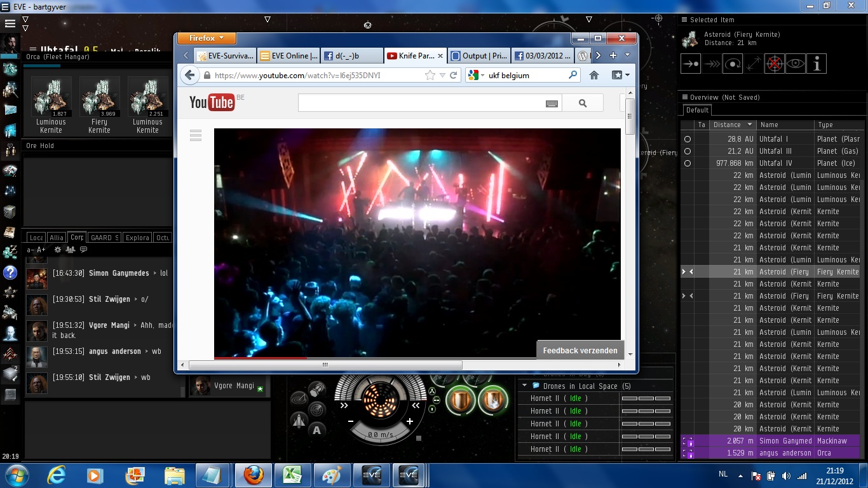The image size is (868, 488).
Task: Increase chat font size with A+ button
Action: point(41,250)
